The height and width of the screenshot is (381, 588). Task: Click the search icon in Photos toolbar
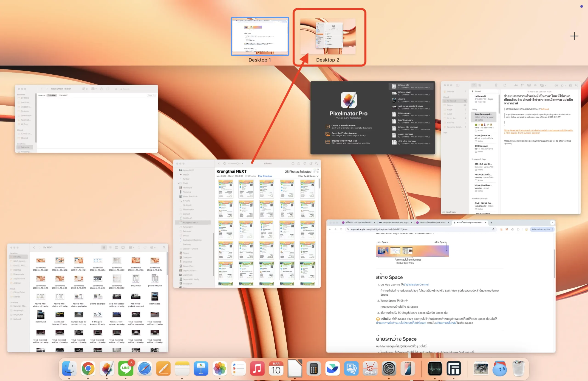click(317, 163)
